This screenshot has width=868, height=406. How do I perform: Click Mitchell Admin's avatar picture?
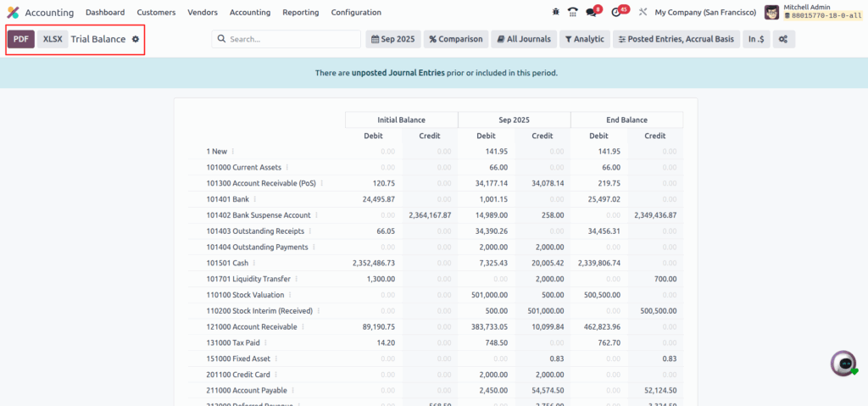[771, 12]
